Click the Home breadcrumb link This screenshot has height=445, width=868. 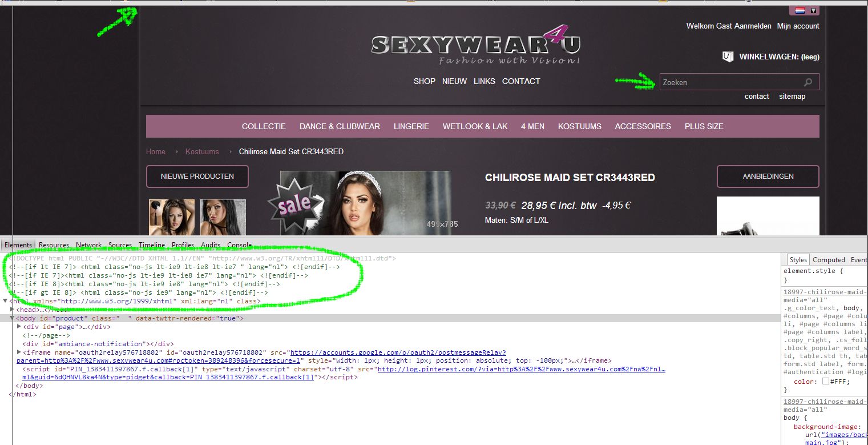156,151
